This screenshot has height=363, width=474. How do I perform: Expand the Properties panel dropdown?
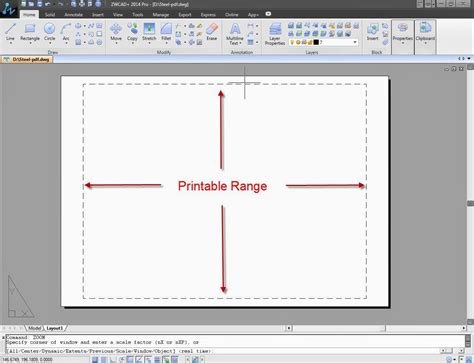click(403, 44)
